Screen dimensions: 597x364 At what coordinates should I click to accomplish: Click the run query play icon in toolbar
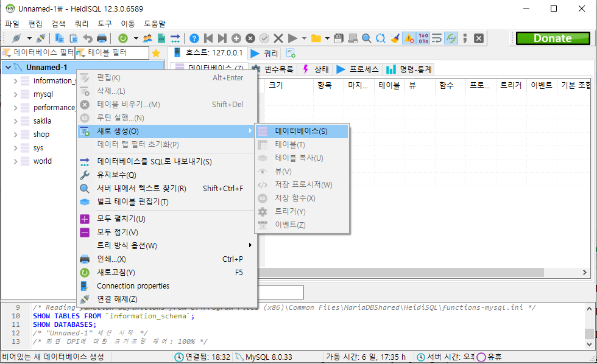tap(292, 38)
